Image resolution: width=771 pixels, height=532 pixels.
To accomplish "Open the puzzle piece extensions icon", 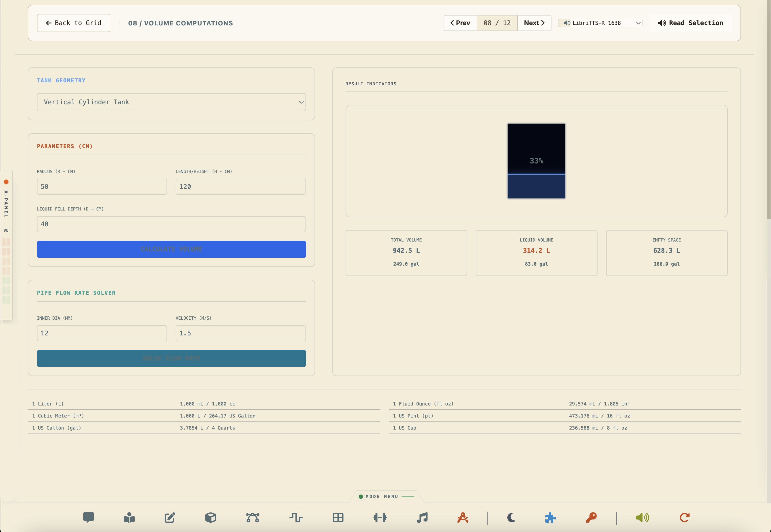I will (550, 517).
